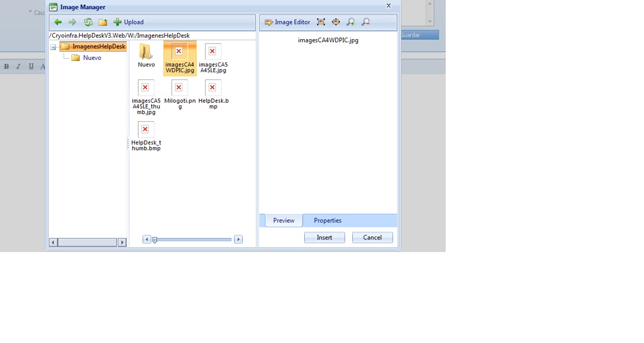Refresh the file list
This screenshot has width=644, height=343.
(88, 22)
